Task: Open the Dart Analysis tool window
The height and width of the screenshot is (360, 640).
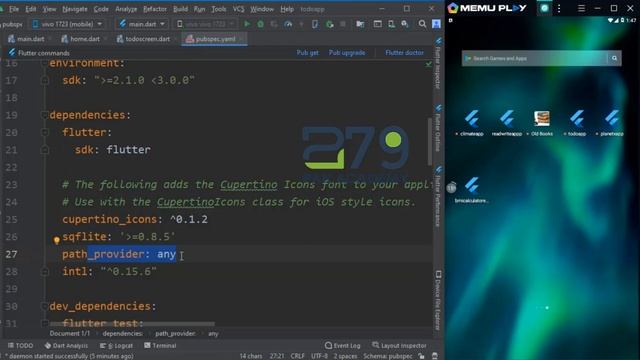Action: click(66, 346)
